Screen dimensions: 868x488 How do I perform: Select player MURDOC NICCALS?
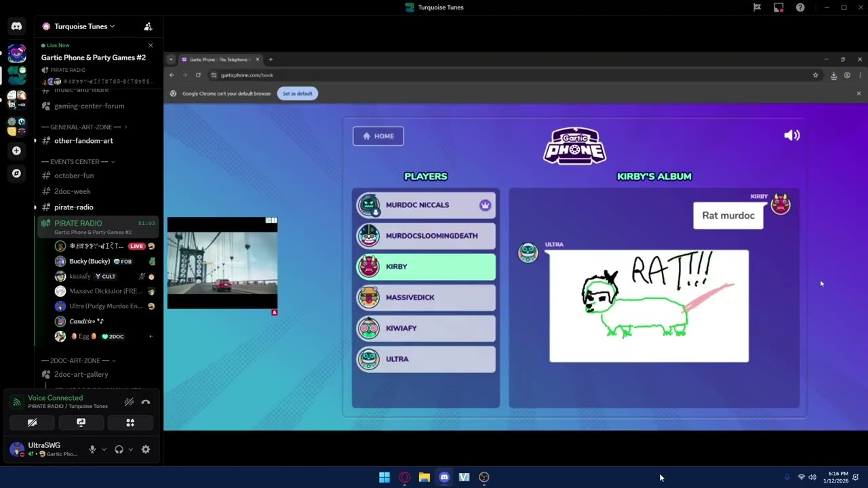(427, 205)
